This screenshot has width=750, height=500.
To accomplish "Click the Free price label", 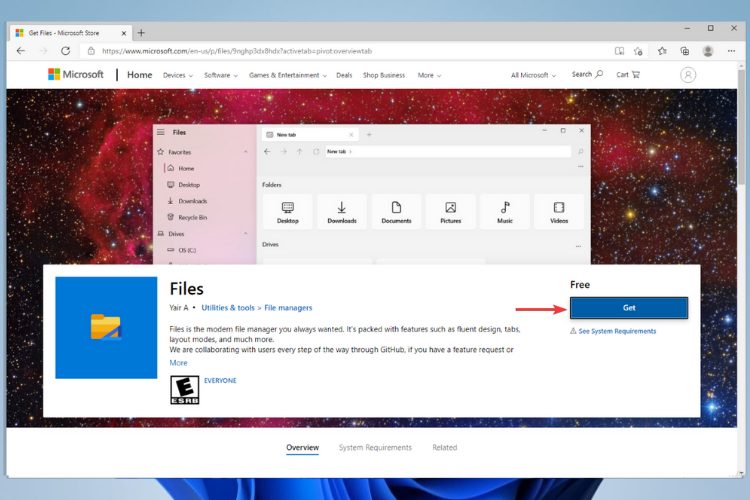I will [x=580, y=285].
